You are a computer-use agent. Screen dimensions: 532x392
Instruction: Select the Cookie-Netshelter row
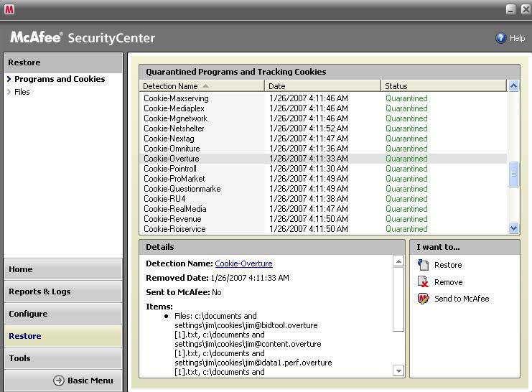323,129
